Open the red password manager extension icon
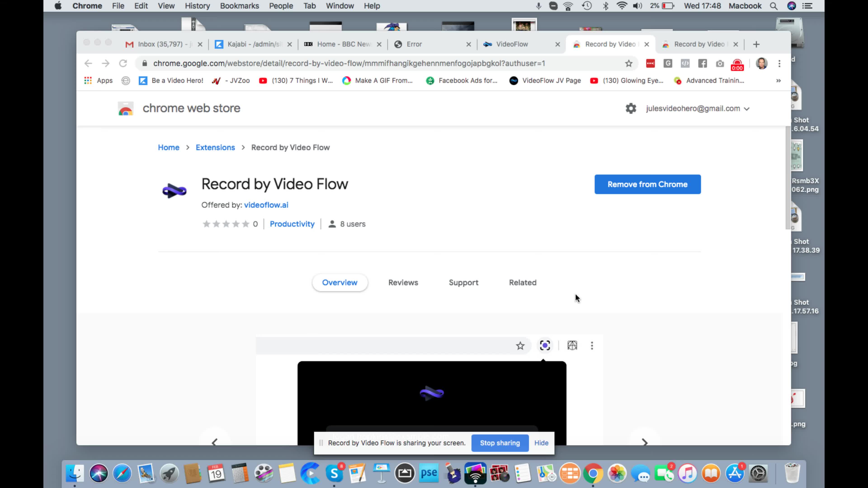Screen dimensions: 868x488 [650, 63]
